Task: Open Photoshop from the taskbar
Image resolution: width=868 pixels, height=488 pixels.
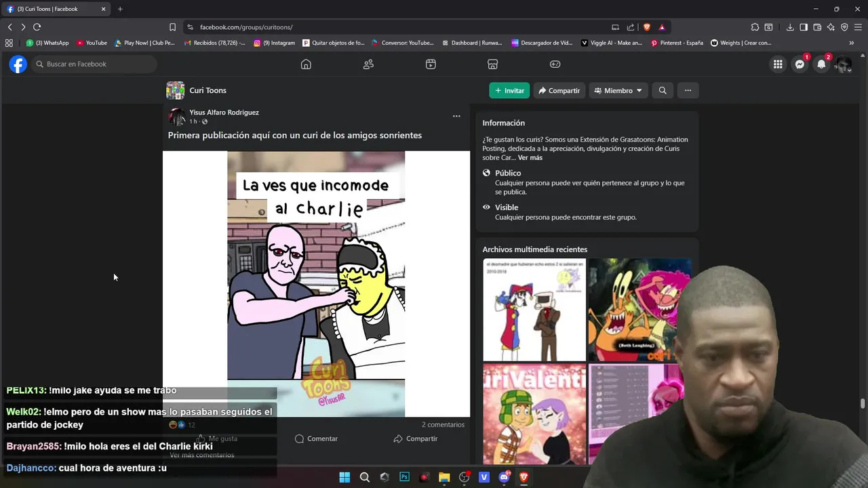Action: tap(404, 477)
